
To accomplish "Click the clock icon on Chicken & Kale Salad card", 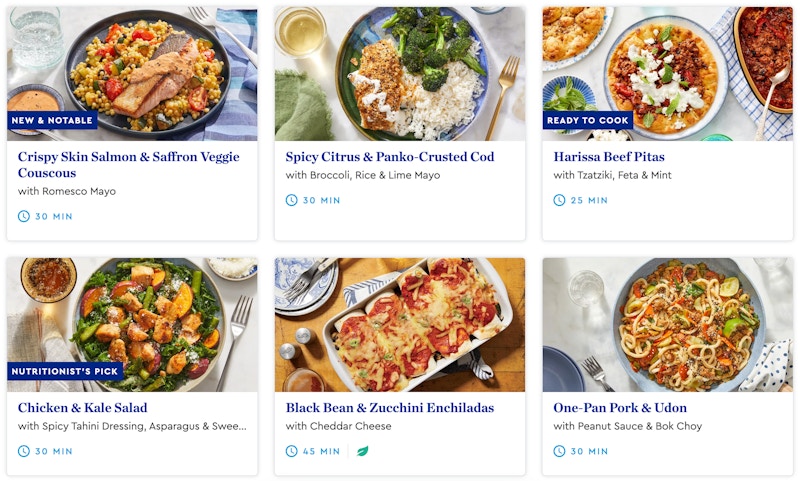I will pyautogui.click(x=24, y=451).
